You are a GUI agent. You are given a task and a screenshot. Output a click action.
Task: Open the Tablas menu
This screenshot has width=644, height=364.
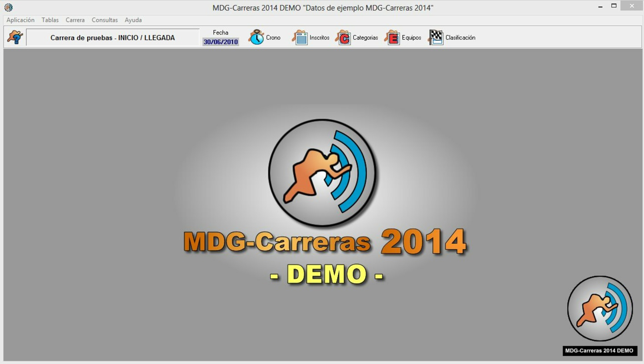50,20
